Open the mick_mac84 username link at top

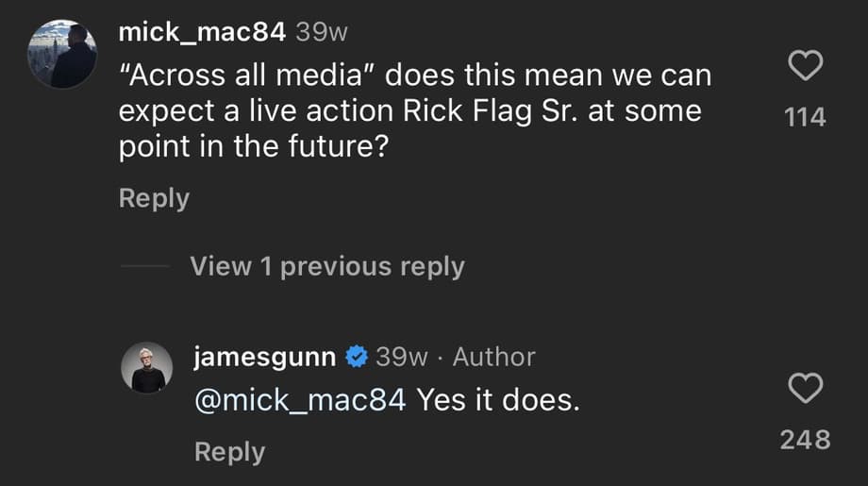coord(202,31)
